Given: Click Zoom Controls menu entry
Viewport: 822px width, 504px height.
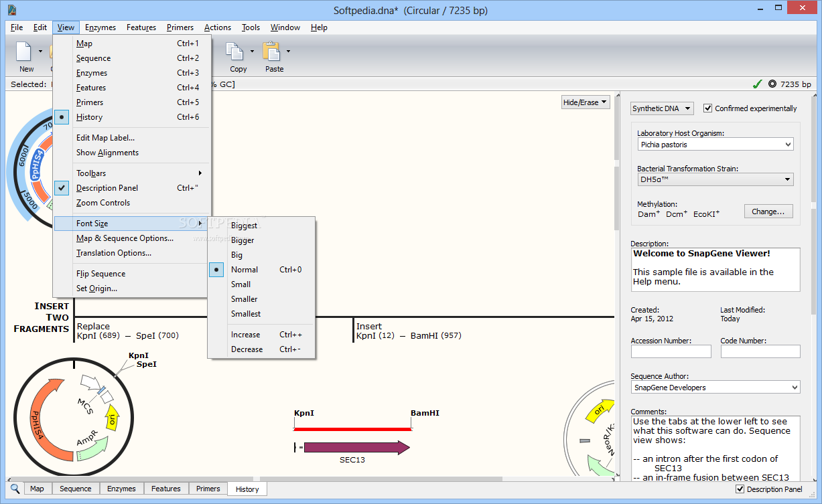Looking at the screenshot, I should pos(133,203).
